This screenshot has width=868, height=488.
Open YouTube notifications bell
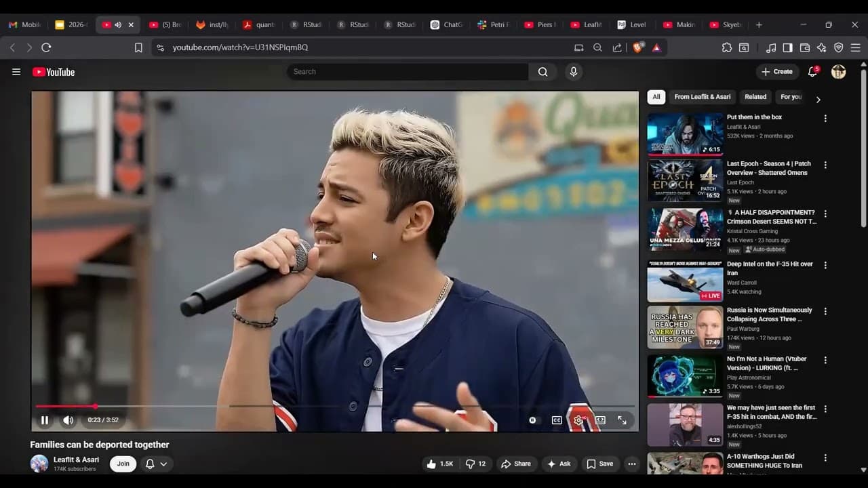[x=812, y=72]
